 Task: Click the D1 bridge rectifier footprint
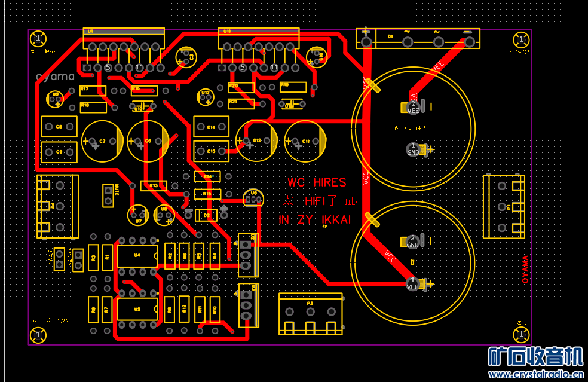coord(418,39)
